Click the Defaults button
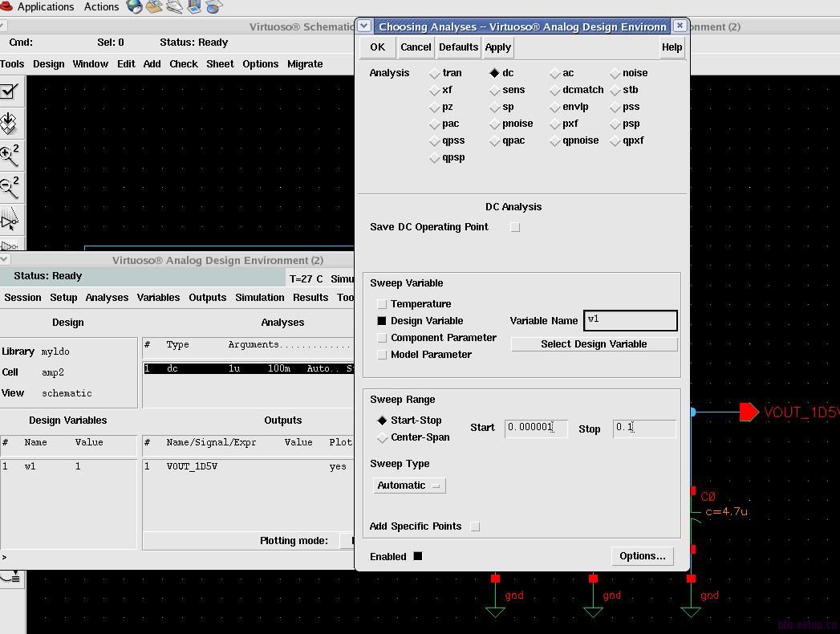840x634 pixels. click(x=459, y=47)
